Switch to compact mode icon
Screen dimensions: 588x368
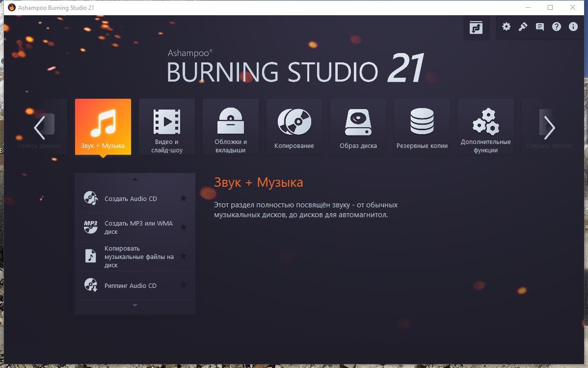click(x=476, y=28)
